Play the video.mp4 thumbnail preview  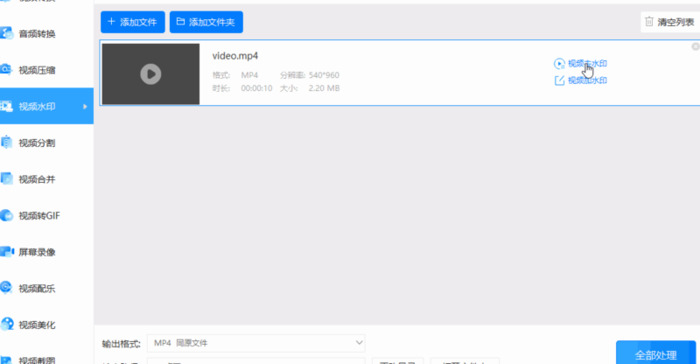click(x=151, y=74)
